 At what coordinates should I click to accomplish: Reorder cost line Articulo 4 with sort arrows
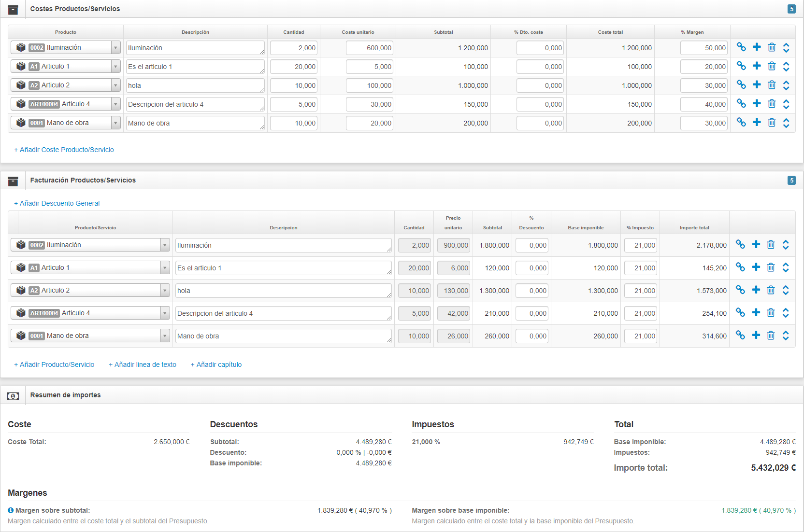coord(786,104)
